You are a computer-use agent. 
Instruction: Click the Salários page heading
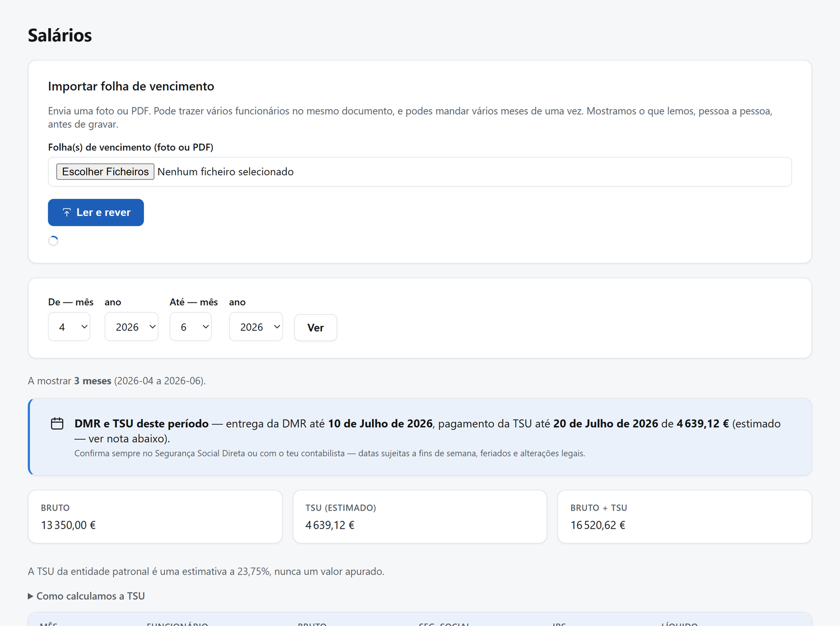pyautogui.click(x=60, y=35)
